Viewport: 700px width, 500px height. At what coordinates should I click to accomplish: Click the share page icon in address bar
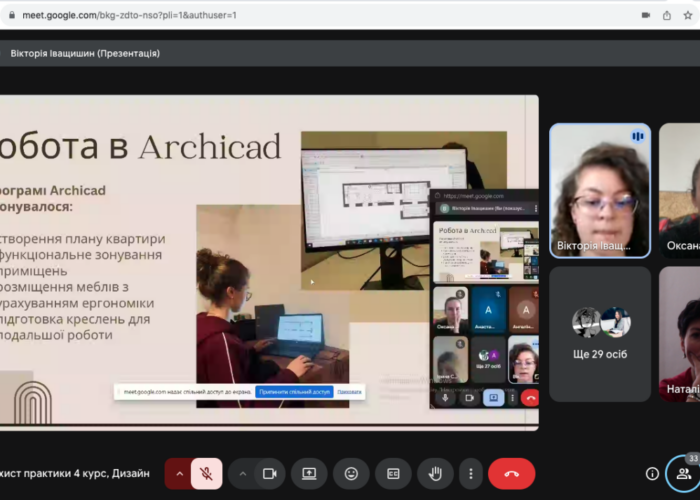[x=667, y=15]
